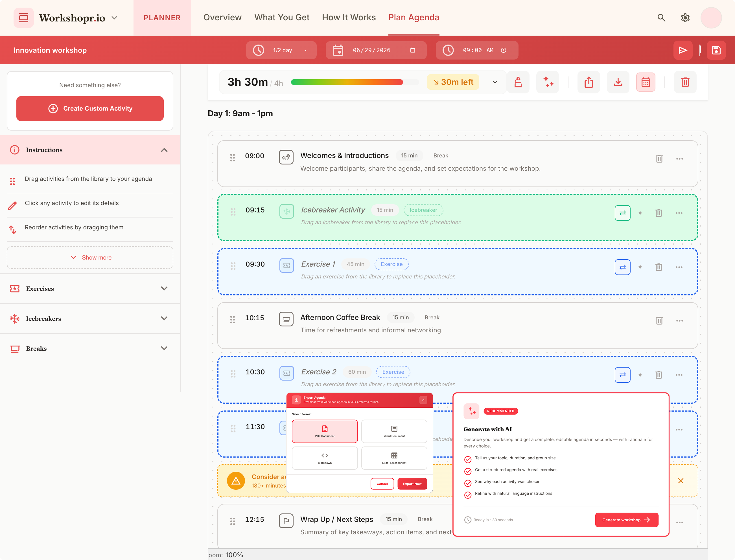
Task: Open more options for Exercise 1
Action: 679,267
